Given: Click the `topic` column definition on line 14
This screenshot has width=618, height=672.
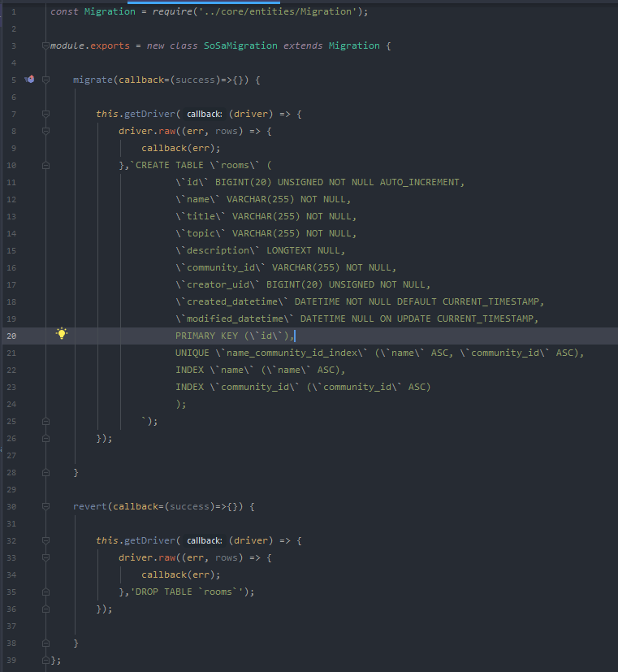Looking at the screenshot, I should point(266,233).
